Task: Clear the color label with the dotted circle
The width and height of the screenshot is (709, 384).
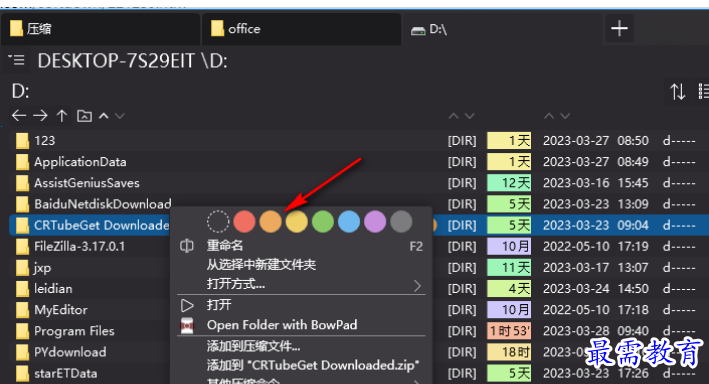Action: tap(218, 222)
